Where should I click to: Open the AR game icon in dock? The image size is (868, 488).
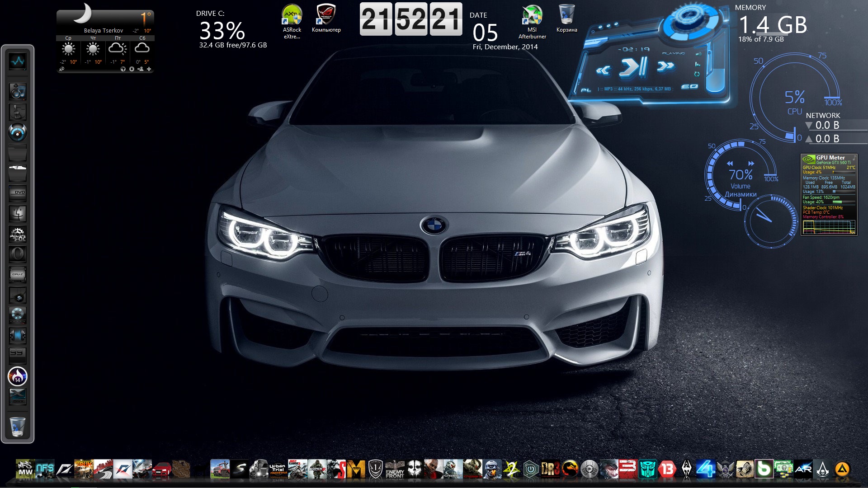tap(803, 469)
